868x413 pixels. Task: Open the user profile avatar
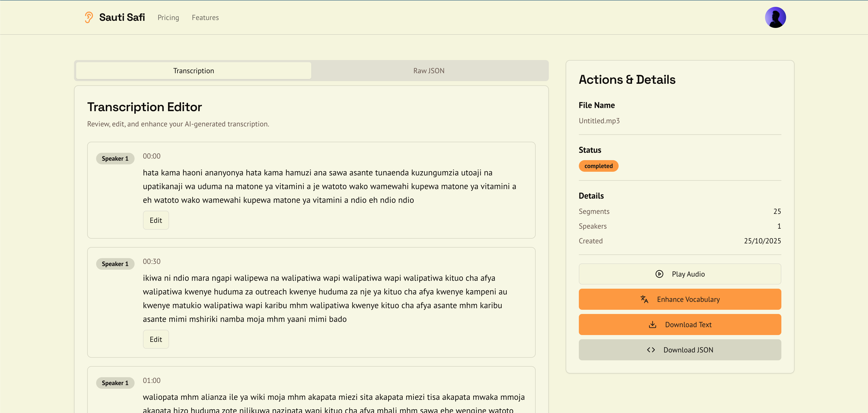tap(775, 17)
